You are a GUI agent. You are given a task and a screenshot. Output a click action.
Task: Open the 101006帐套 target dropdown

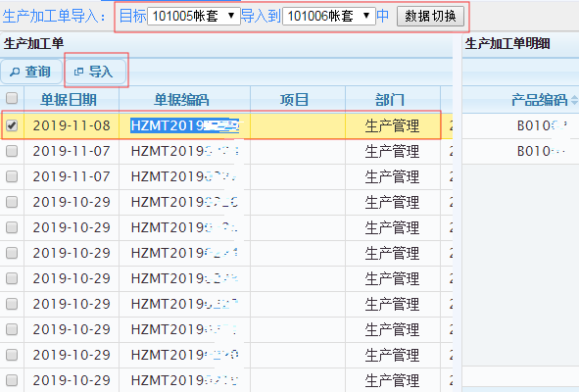click(x=328, y=16)
